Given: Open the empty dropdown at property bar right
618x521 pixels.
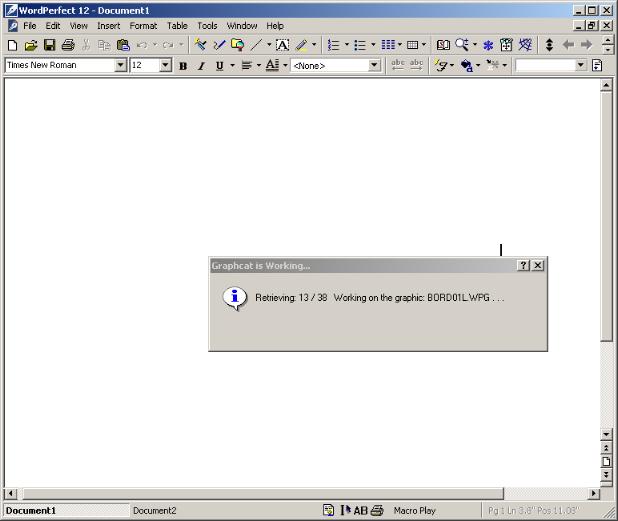Looking at the screenshot, I should [x=580, y=65].
